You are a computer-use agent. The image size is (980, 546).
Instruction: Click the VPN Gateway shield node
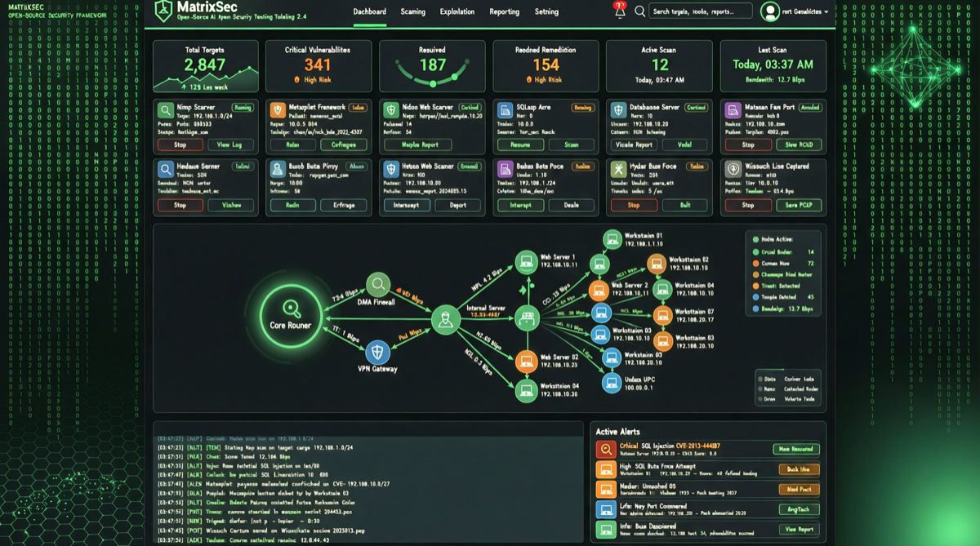pyautogui.click(x=377, y=352)
